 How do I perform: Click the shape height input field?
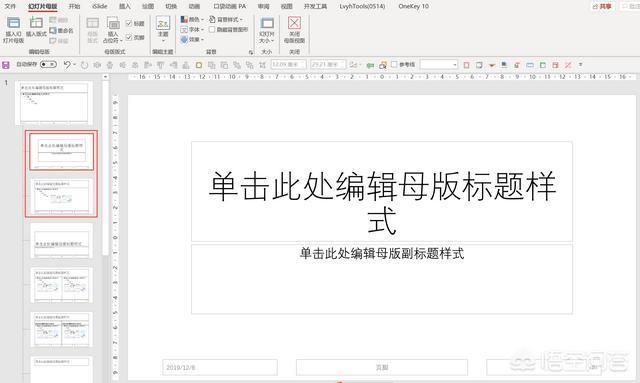288,65
